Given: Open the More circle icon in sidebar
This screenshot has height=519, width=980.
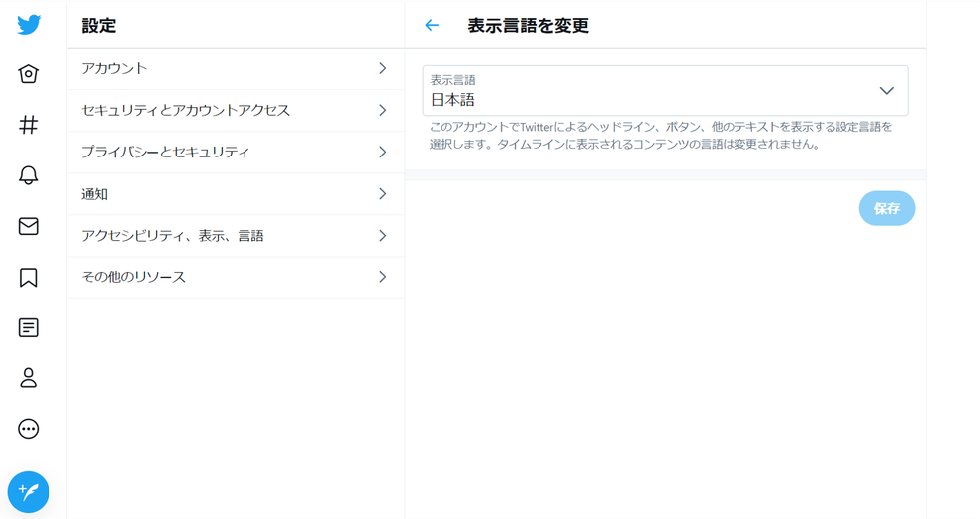Looking at the screenshot, I should [x=28, y=429].
